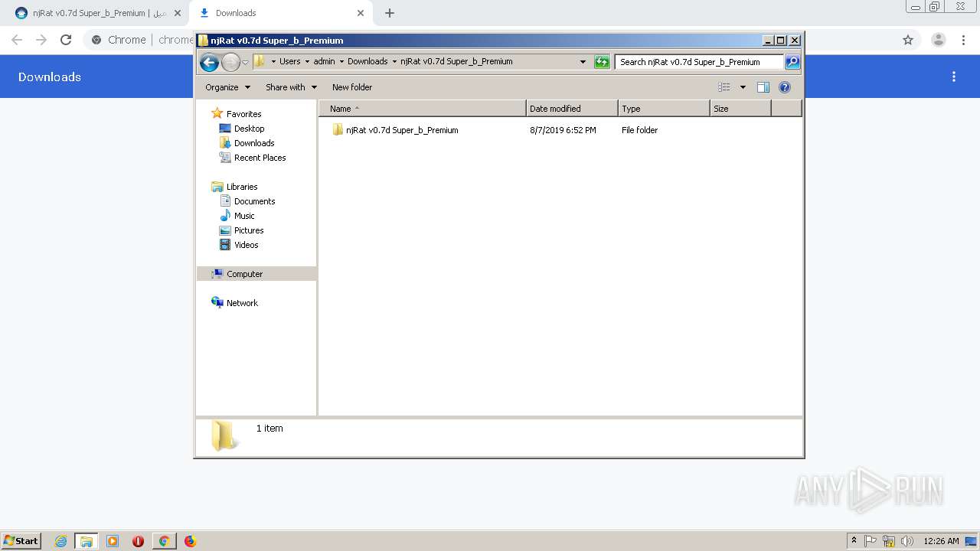Open Firefox from the taskbar

point(190,541)
